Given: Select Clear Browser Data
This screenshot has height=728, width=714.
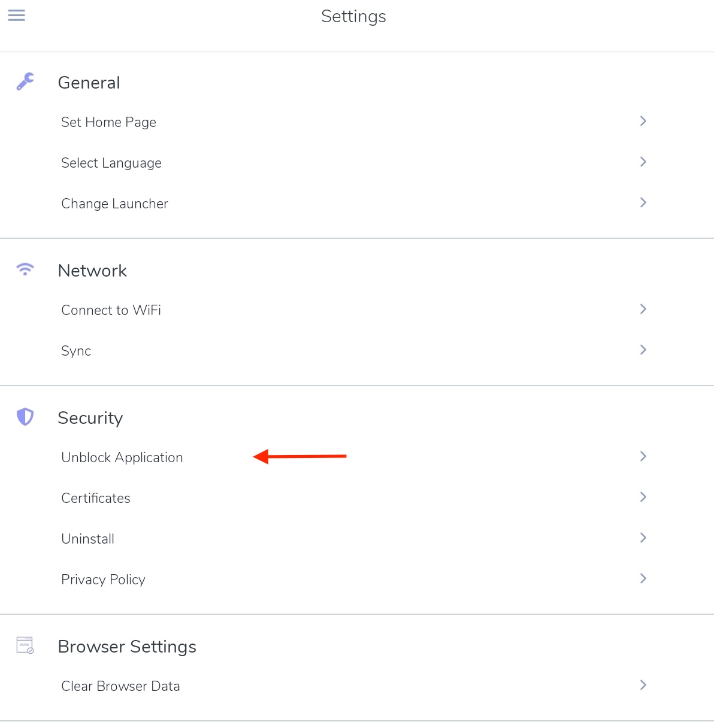Looking at the screenshot, I should point(357,686).
